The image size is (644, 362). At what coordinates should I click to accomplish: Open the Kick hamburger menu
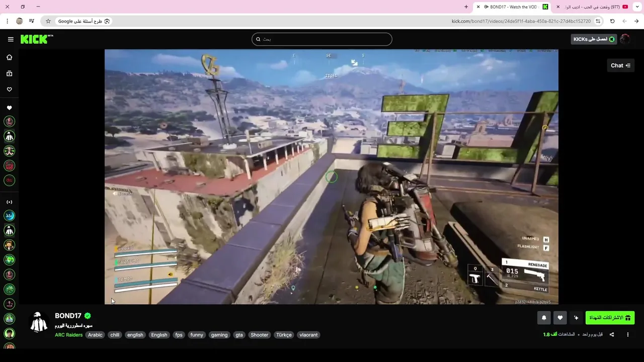coord(11,39)
